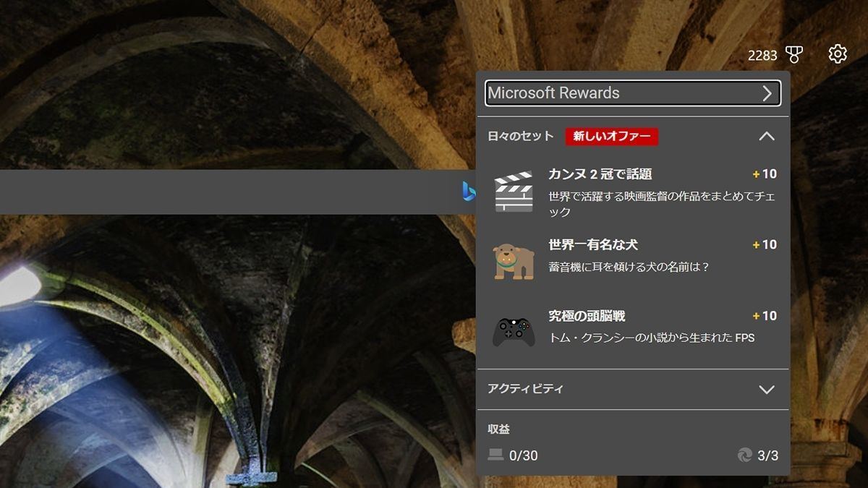Image resolution: width=868 pixels, height=488 pixels.
Task: Open the settings gear icon
Action: tap(838, 53)
